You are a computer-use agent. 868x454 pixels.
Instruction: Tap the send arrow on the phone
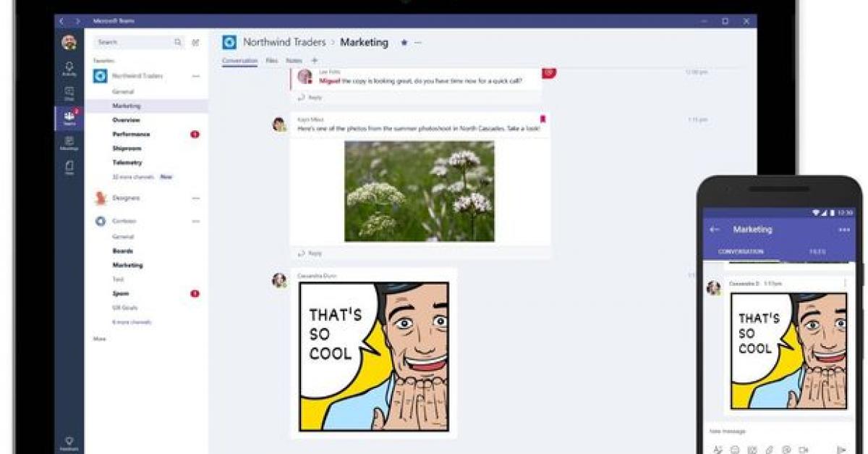(841, 450)
